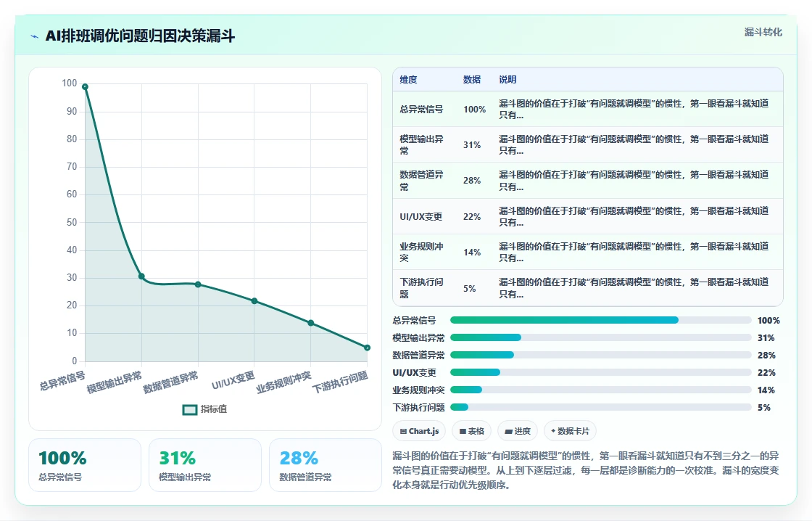Click the 总异常信号 data point on chart
The width and height of the screenshot is (812, 521).
click(86, 87)
